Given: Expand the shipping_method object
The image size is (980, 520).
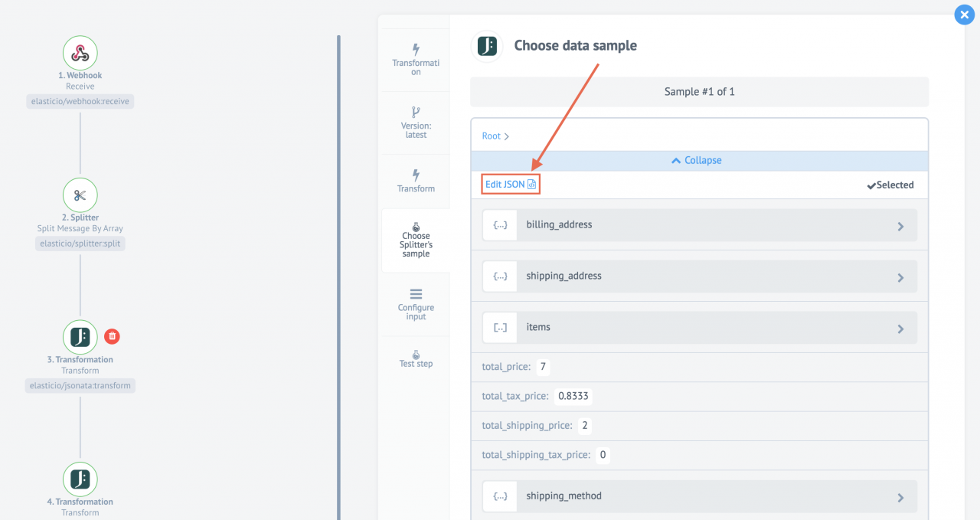Looking at the screenshot, I should click(699, 496).
